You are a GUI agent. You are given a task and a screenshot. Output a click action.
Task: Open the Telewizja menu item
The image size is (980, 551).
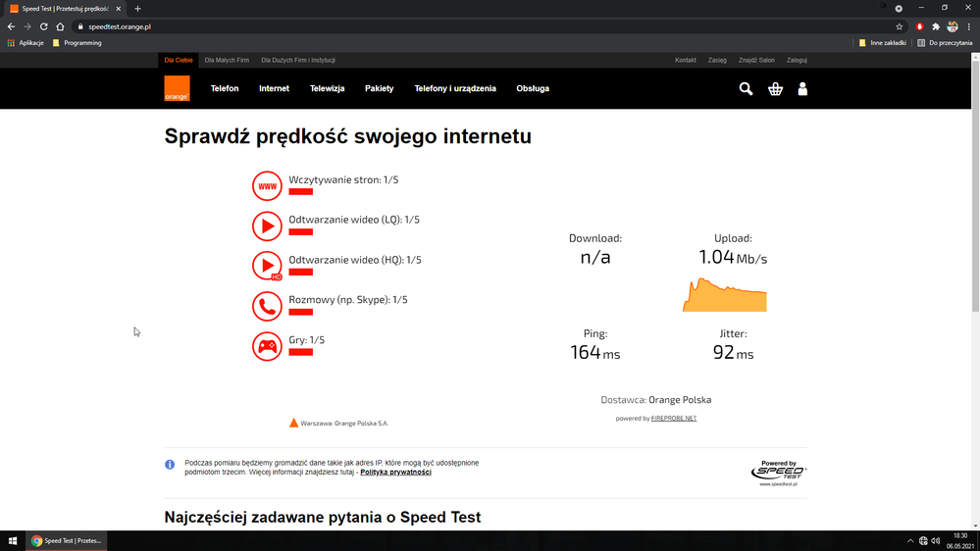[x=327, y=88]
